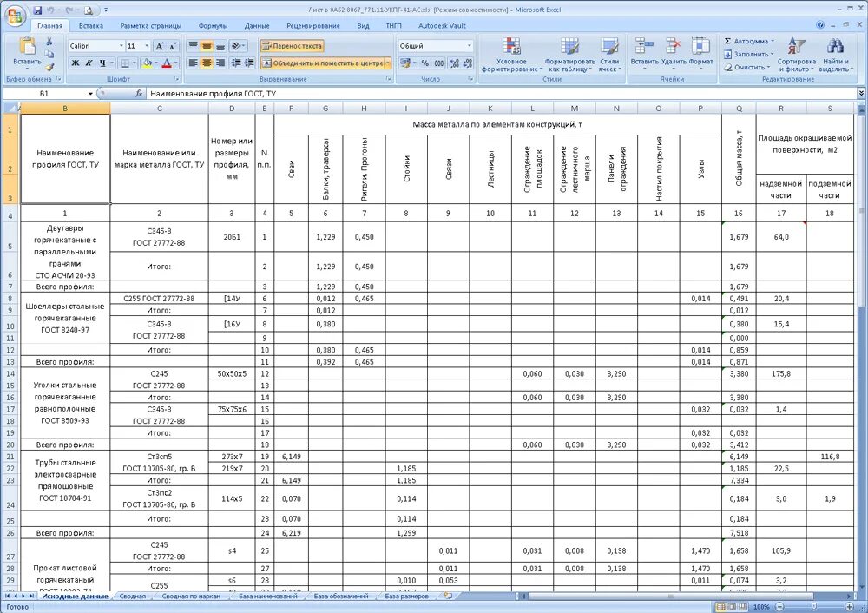
Task: Open the Сводная по маркам sheet tab
Action: (x=190, y=597)
